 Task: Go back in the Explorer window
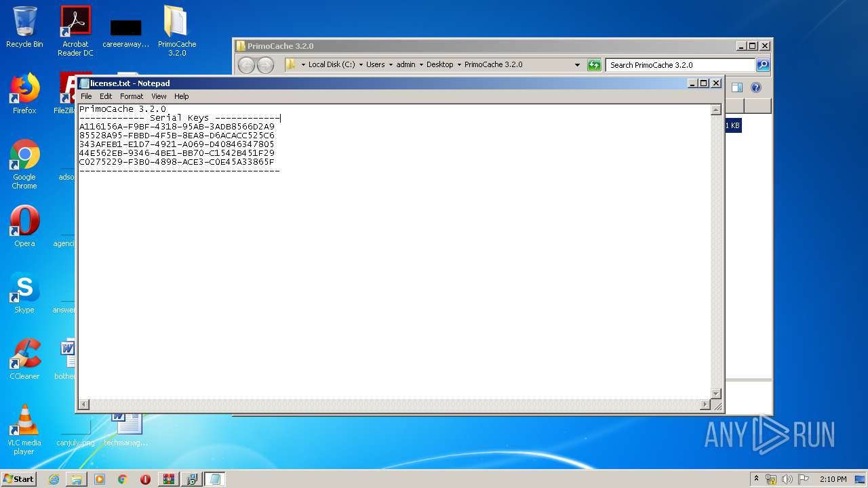click(246, 65)
